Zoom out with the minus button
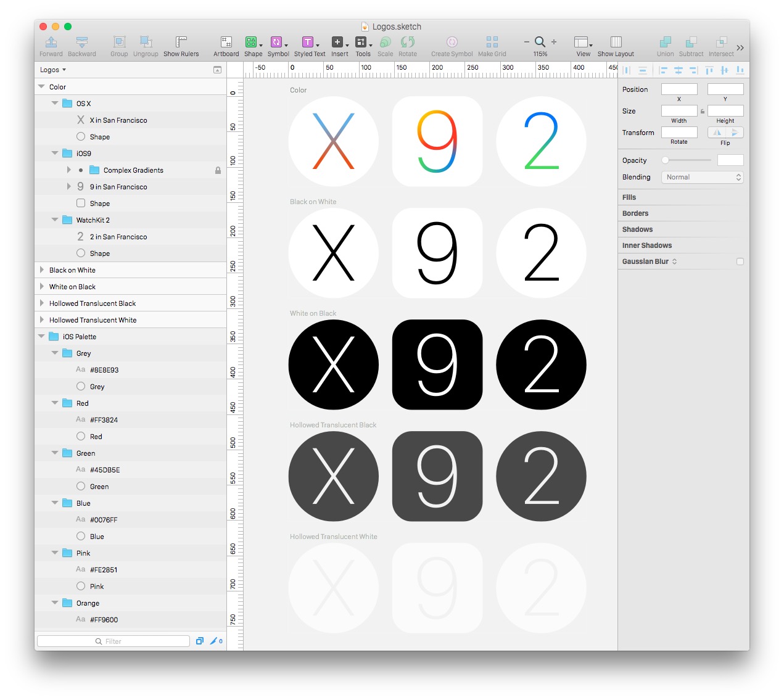The width and height of the screenshot is (784, 700). tap(526, 42)
